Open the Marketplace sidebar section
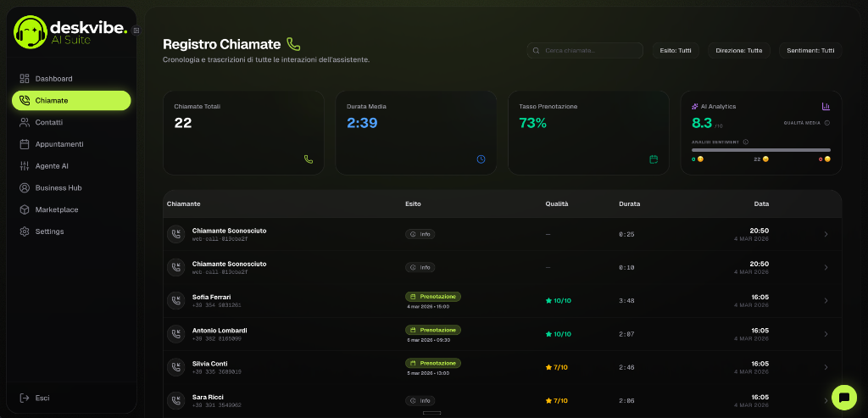This screenshot has height=418, width=868. click(x=56, y=209)
